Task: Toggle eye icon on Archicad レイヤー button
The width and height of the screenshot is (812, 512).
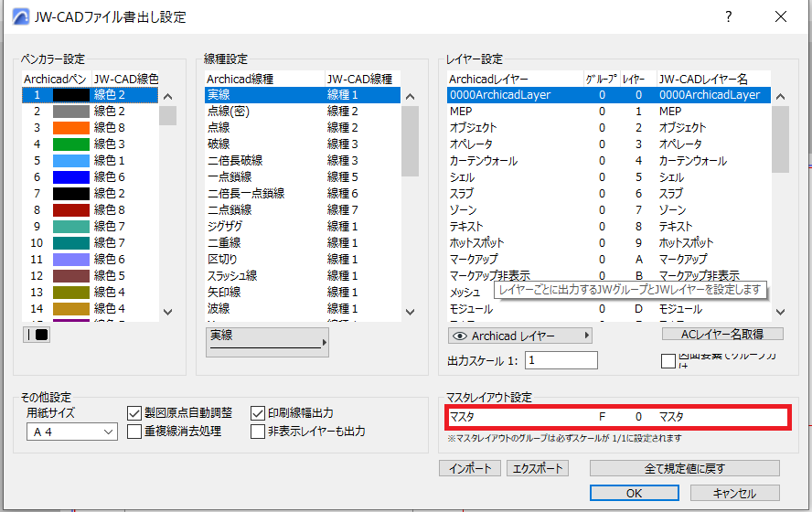Action: [460, 336]
